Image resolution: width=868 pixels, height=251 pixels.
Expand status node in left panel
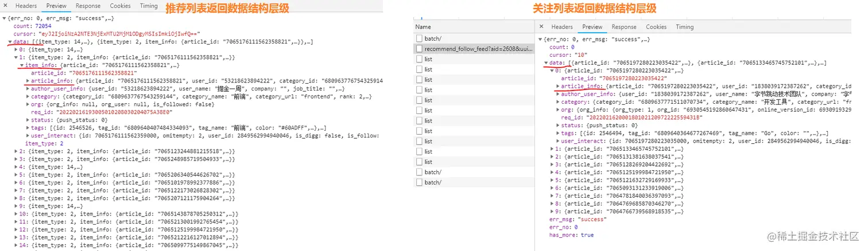click(27, 120)
